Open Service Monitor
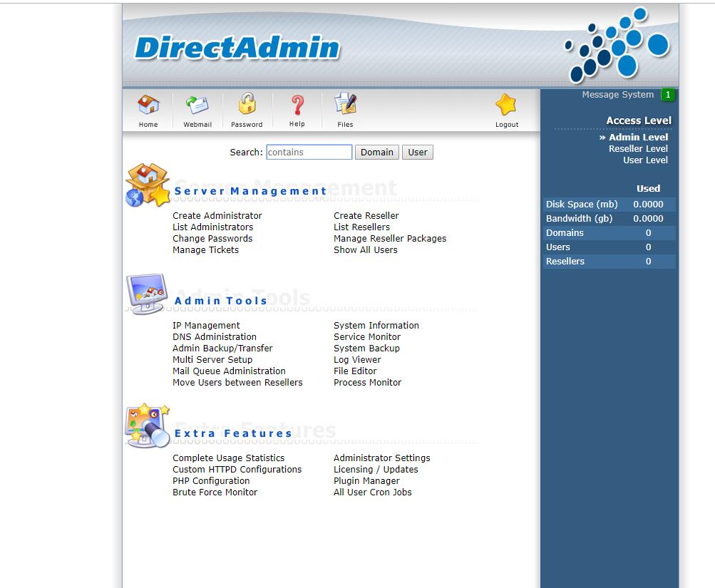This screenshot has height=588, width=715. pyautogui.click(x=367, y=337)
